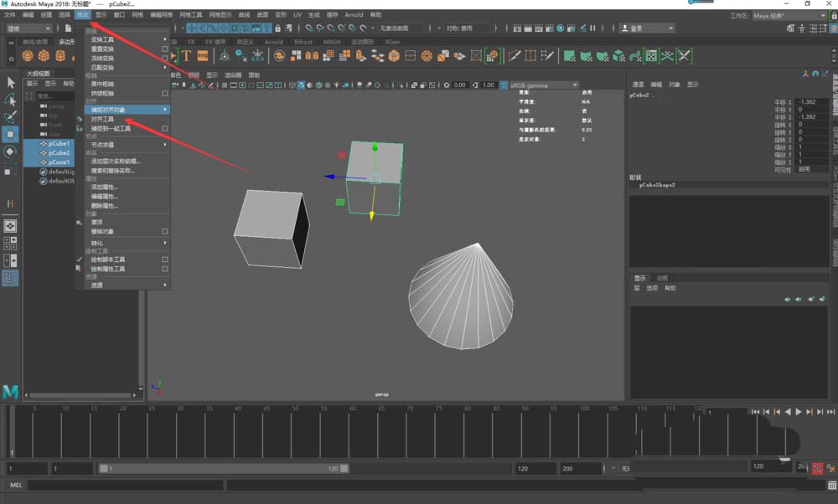The height and width of the screenshot is (504, 838).
Task: Click the polygon Type text shelf icon
Action: [186, 56]
